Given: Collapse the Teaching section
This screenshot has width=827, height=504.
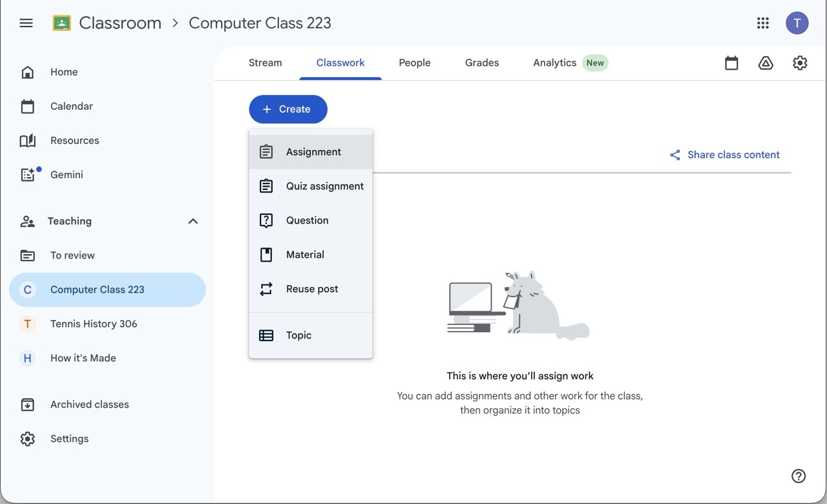Looking at the screenshot, I should coord(193,221).
